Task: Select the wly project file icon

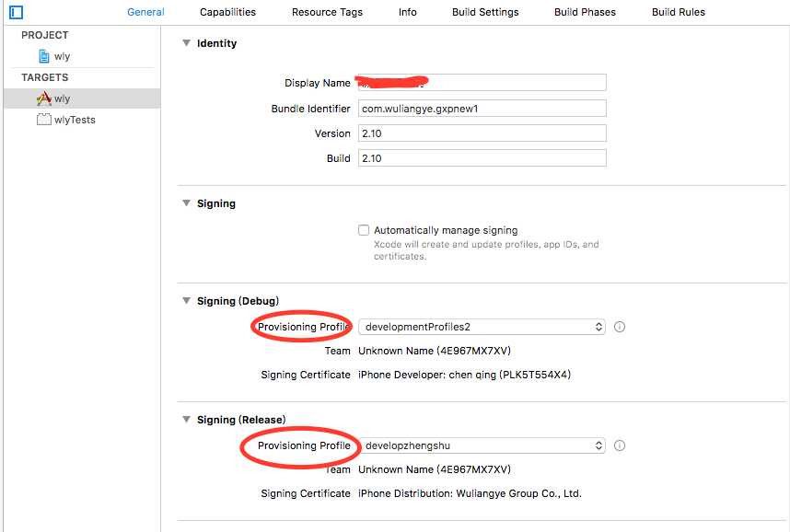Action: [44, 56]
